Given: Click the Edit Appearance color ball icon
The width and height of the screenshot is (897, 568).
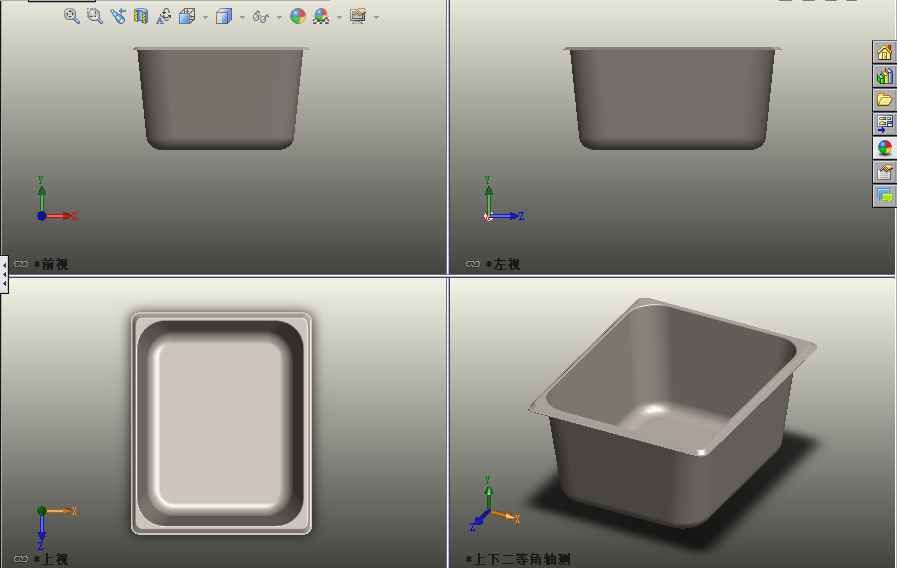Looking at the screenshot, I should pos(297,16).
